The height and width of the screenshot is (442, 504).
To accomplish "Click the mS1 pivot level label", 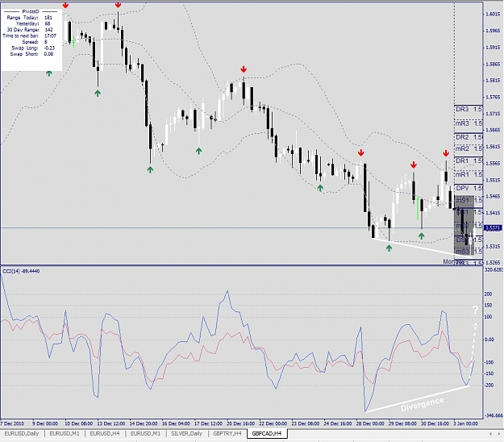I will 462,201.
